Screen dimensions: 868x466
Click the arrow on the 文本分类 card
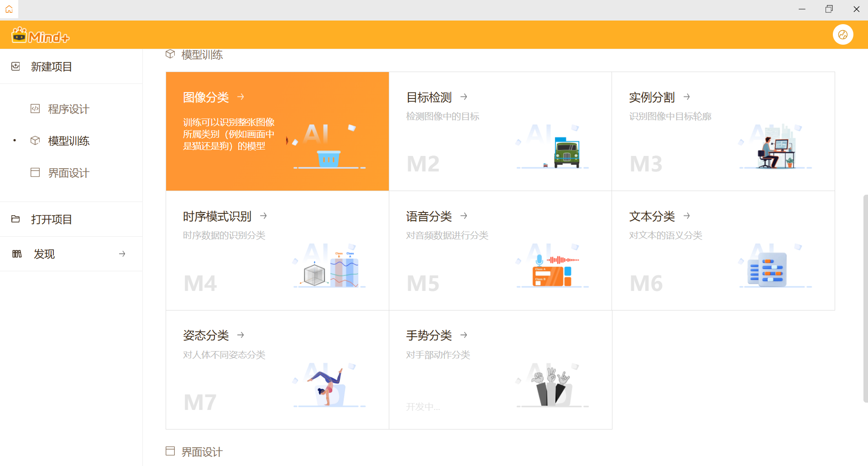(x=686, y=216)
